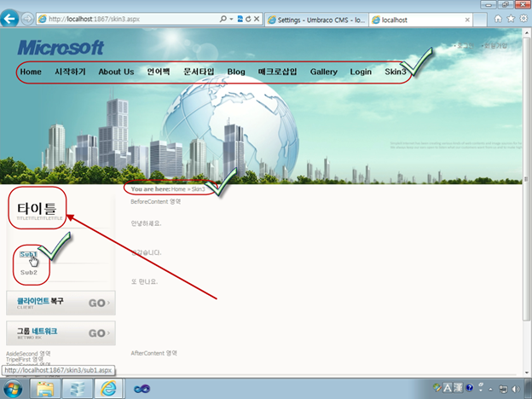Image resolution: width=532 pixels, height=399 pixels.
Task: Open the Skin3 menu item
Action: click(x=396, y=72)
